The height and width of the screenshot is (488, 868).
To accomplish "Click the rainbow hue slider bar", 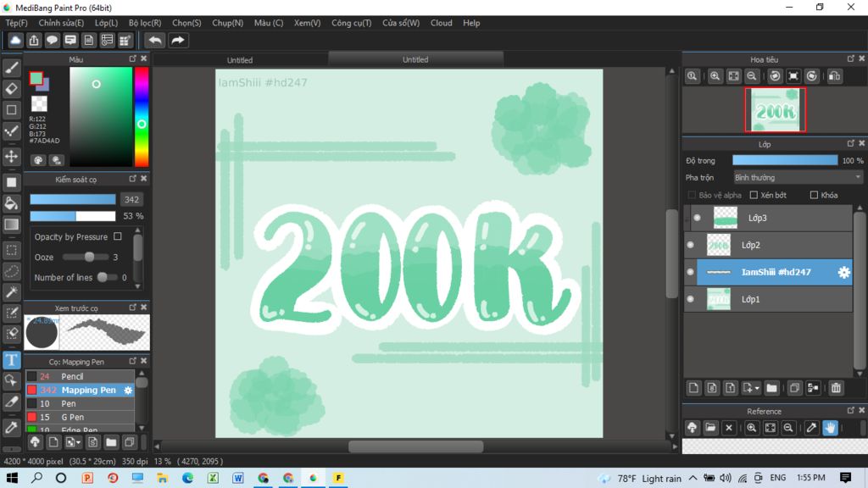I will click(x=142, y=116).
